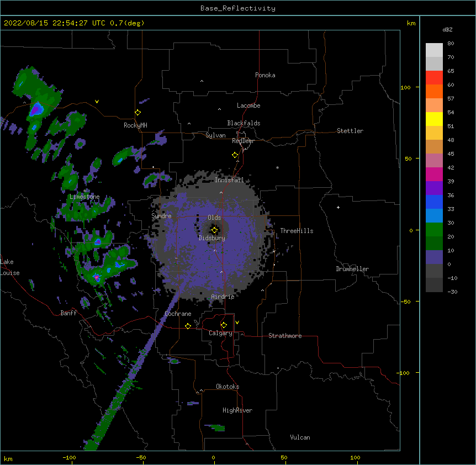
Task: Click the 100 tick on the bottom axis
Action: (x=355, y=458)
